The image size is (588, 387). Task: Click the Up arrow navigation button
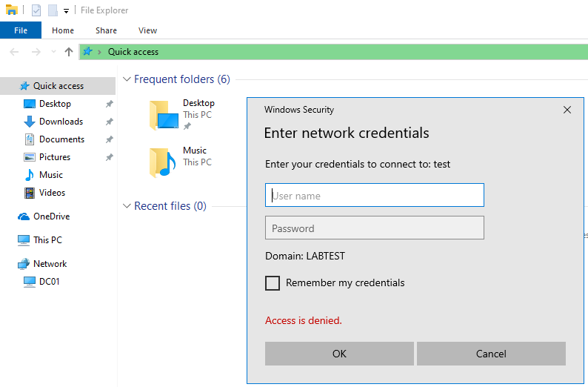point(69,52)
